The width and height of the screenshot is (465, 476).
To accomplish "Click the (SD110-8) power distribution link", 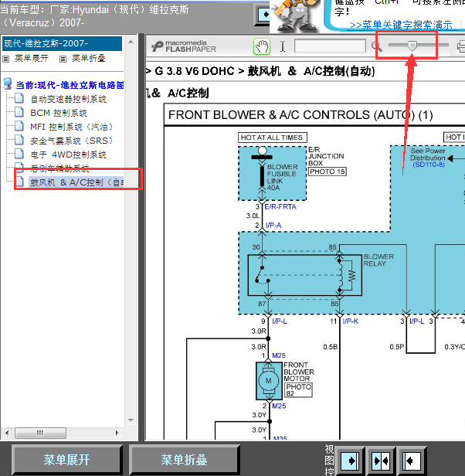I will (x=428, y=165).
